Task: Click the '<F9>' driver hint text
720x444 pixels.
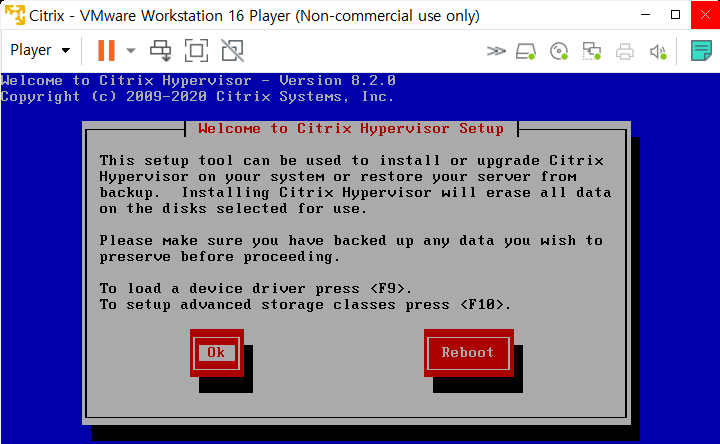Action: 388,289
